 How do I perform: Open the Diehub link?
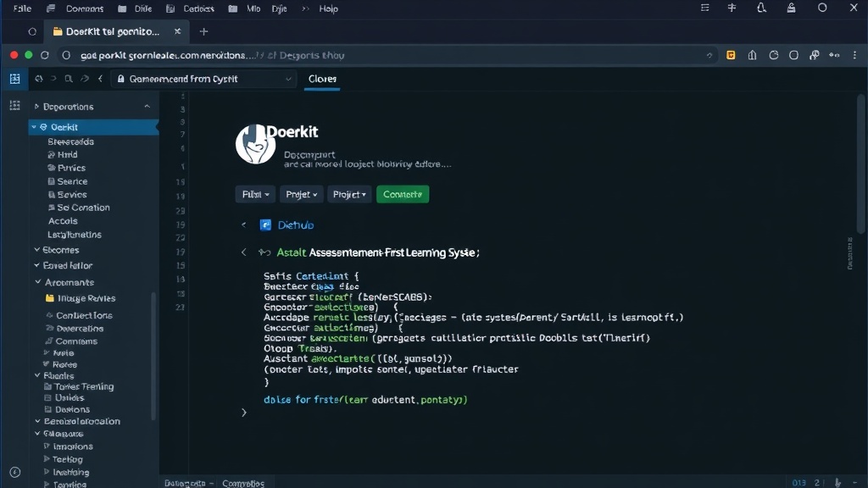(x=296, y=225)
